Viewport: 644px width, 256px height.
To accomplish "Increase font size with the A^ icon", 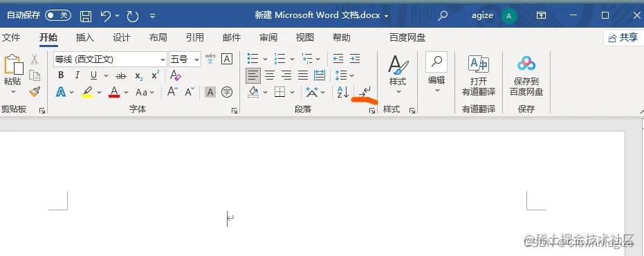I will 172,91.
